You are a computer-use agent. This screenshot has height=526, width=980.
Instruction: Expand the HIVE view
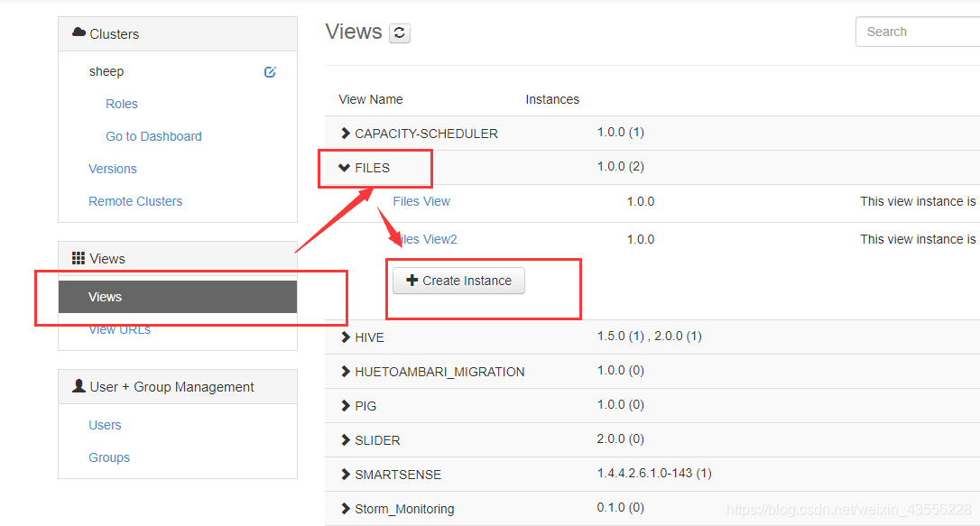click(345, 337)
